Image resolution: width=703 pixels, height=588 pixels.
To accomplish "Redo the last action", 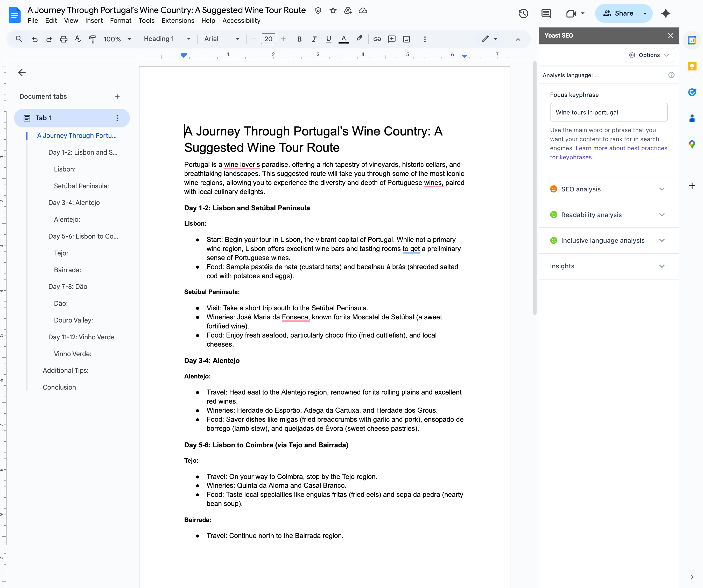I will 49,39.
